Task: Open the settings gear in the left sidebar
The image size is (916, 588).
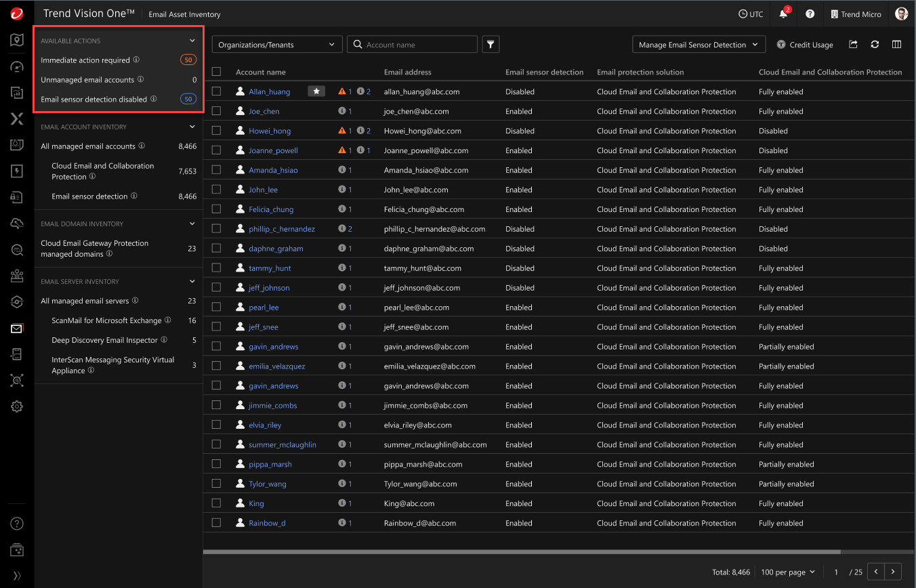Action: [x=16, y=406]
